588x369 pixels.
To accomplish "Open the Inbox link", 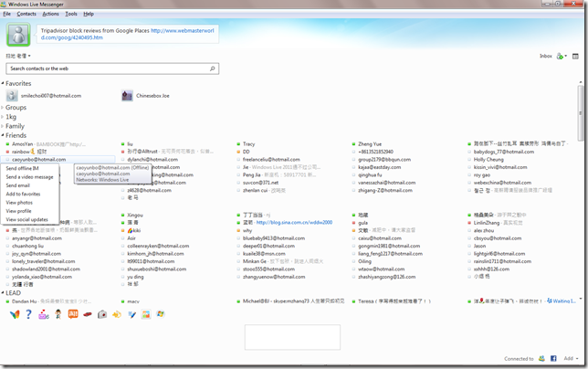I will click(x=546, y=57).
